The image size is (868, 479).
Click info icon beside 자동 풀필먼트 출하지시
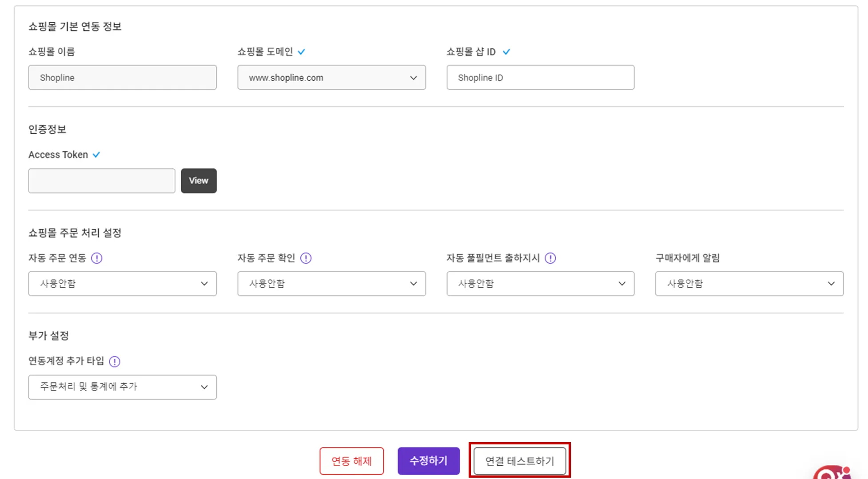click(x=550, y=258)
